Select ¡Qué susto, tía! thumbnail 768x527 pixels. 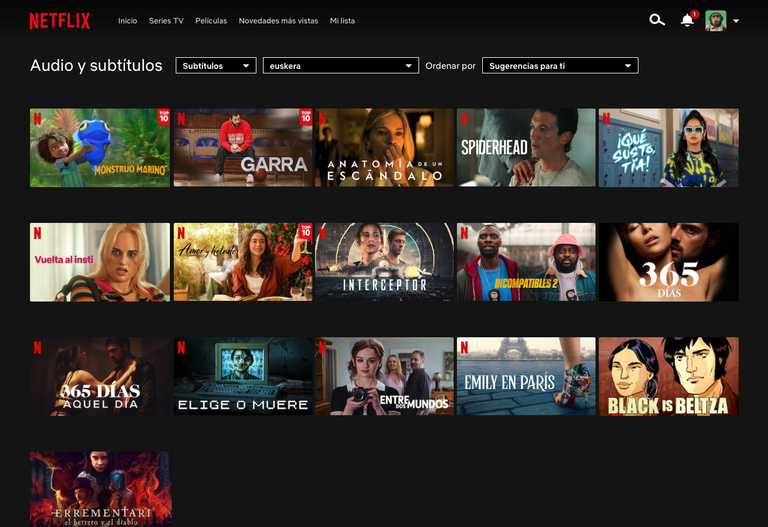click(669, 147)
